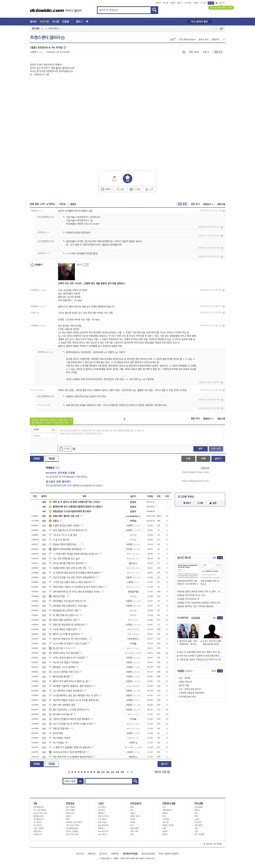Click the car seat ad thumbnail
This screenshot has height=868, width=255.
(x=66, y=272)
